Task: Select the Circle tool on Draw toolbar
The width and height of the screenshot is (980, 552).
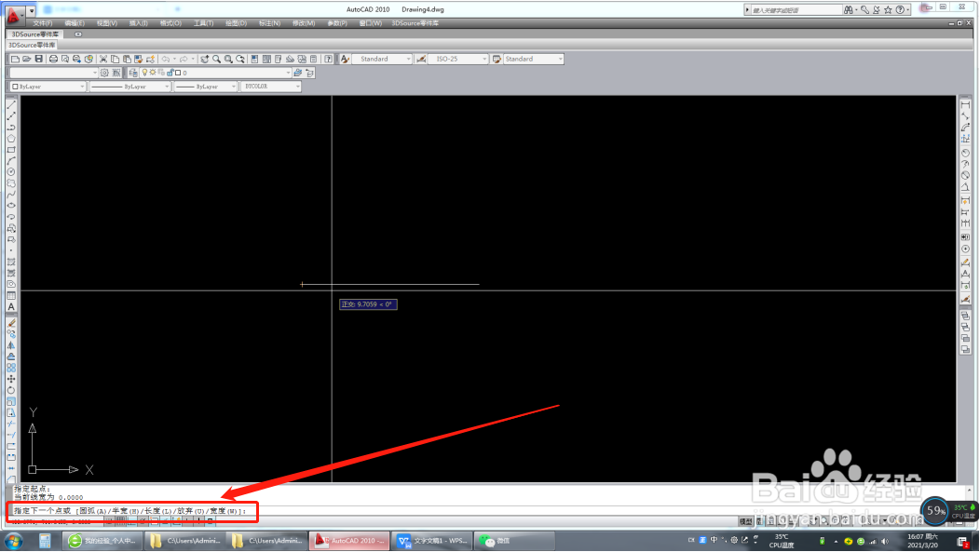Action: tap(11, 171)
